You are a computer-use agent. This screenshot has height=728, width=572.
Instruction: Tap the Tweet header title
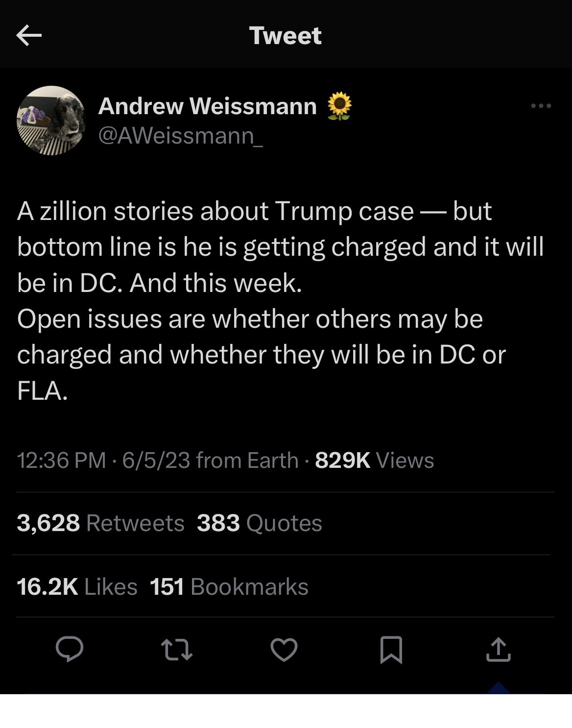click(x=286, y=35)
